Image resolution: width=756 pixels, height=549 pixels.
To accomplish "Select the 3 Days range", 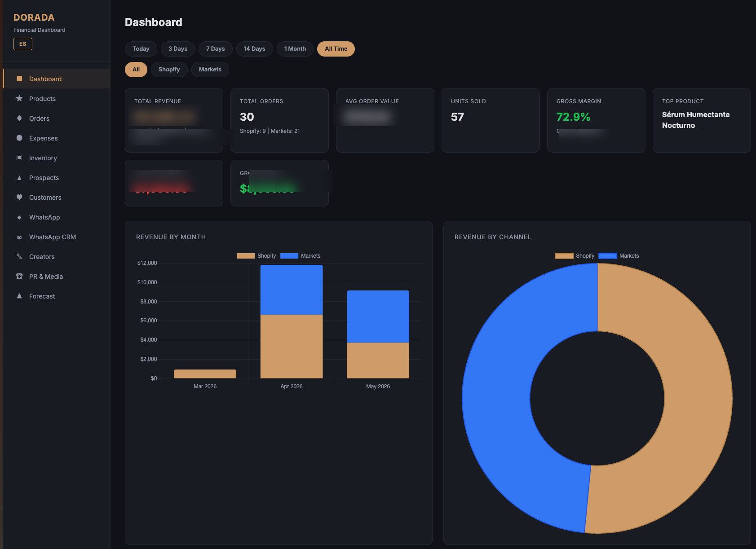I will click(178, 49).
